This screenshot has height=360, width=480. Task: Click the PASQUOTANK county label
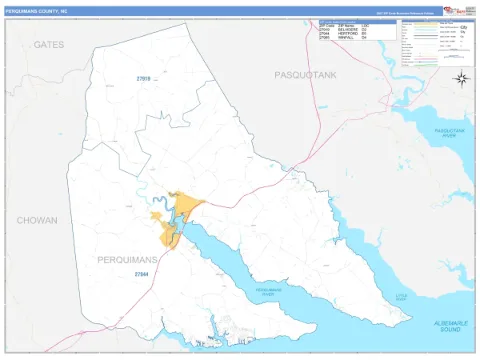tap(305, 75)
